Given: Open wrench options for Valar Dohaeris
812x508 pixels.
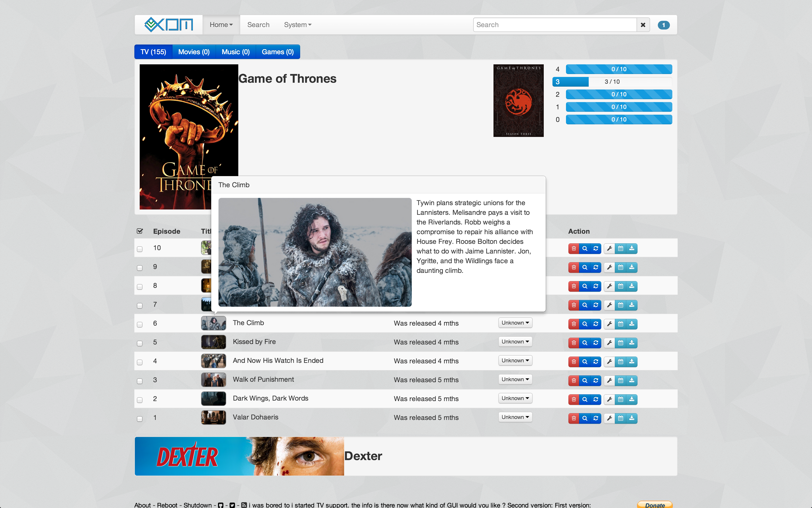Looking at the screenshot, I should click(x=609, y=418).
